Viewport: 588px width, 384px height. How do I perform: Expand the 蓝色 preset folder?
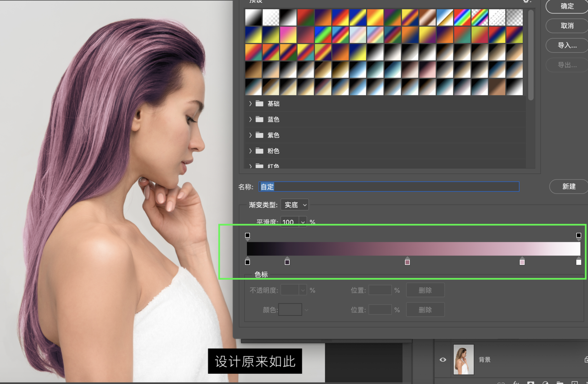tap(250, 119)
